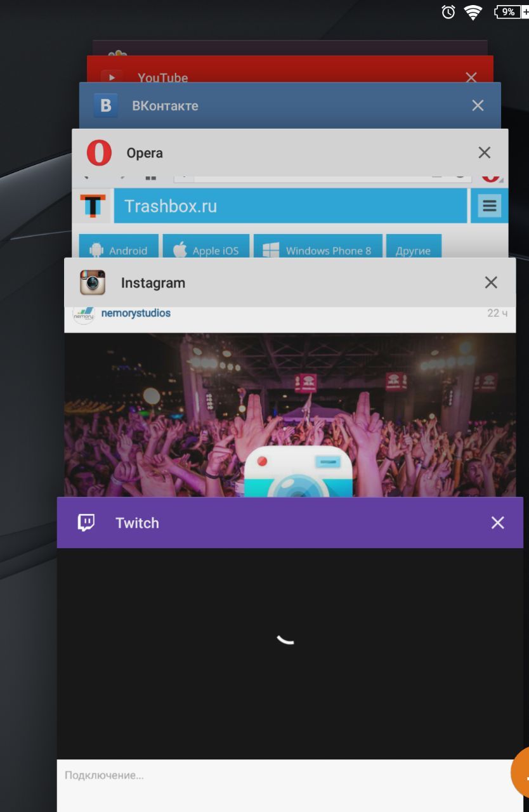Image resolution: width=529 pixels, height=812 pixels.
Task: Open the Android category tab
Action: tap(119, 247)
